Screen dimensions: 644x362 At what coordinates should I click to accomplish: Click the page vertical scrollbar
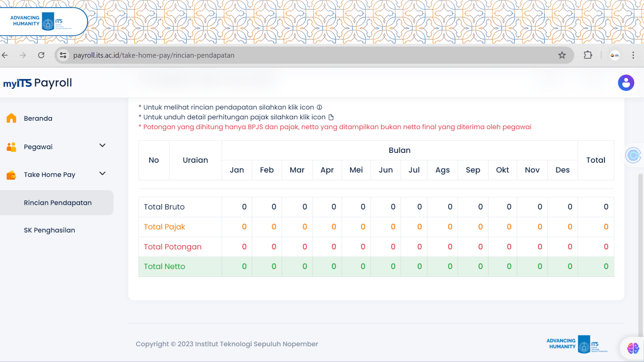pyautogui.click(x=640, y=255)
